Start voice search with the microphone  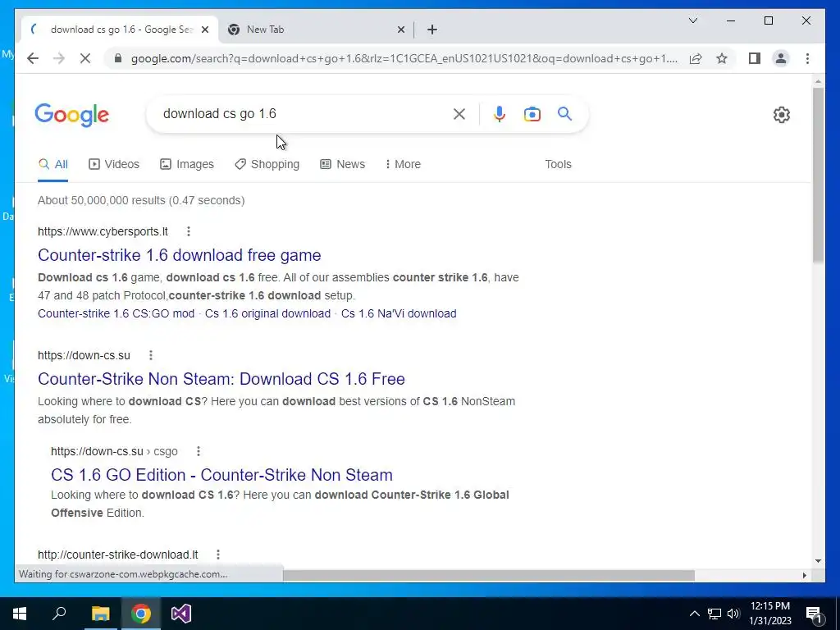(x=500, y=113)
